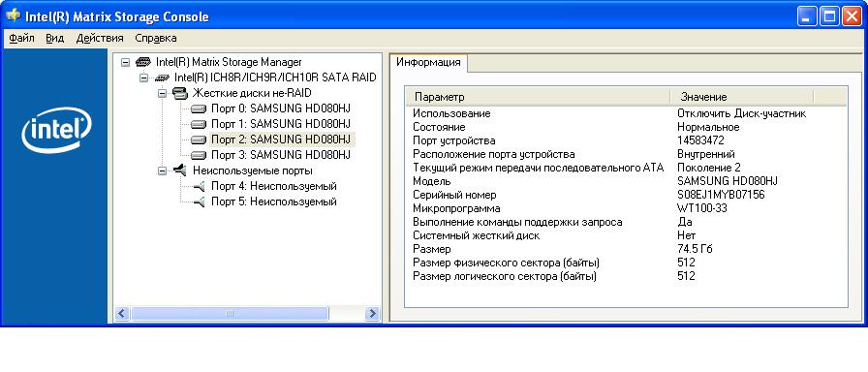The image size is (868, 372).
Task: Click the Серийный номер parameter
Action: tap(454, 195)
